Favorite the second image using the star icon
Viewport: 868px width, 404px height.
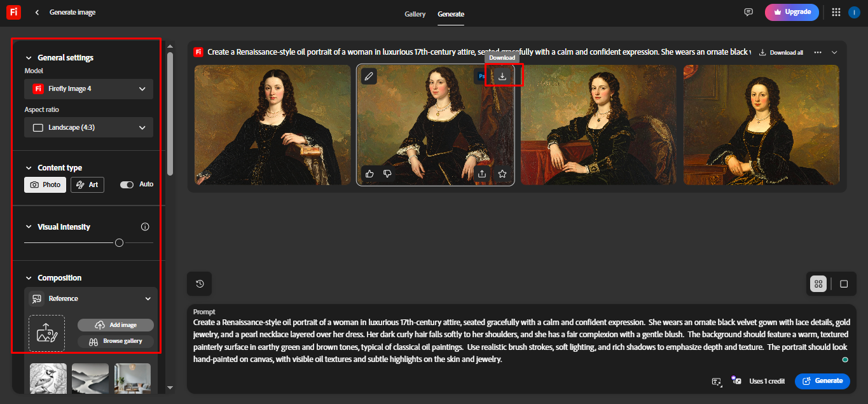click(502, 173)
